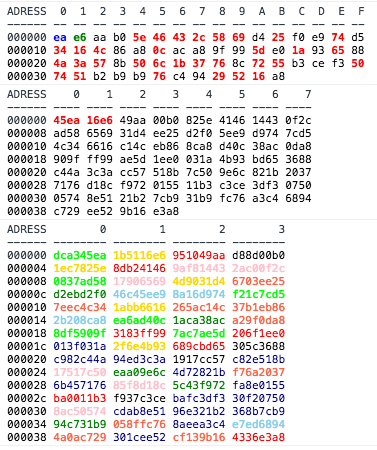
Task: Select last dword 4336e3a8
Action: (259, 437)
